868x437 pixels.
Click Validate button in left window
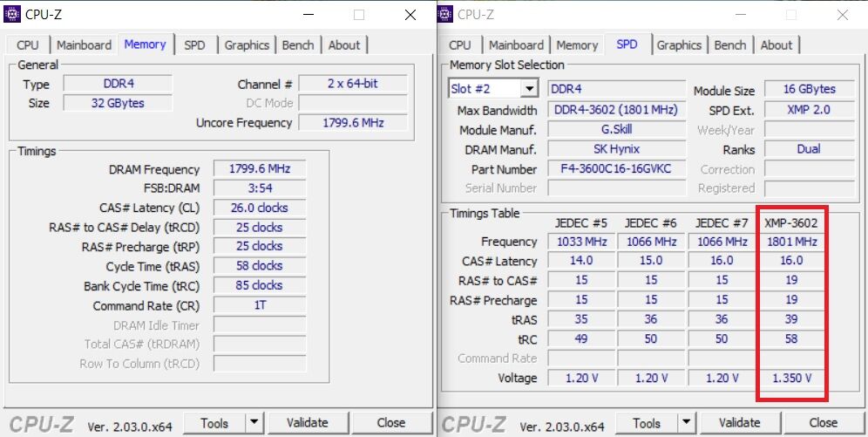308,423
